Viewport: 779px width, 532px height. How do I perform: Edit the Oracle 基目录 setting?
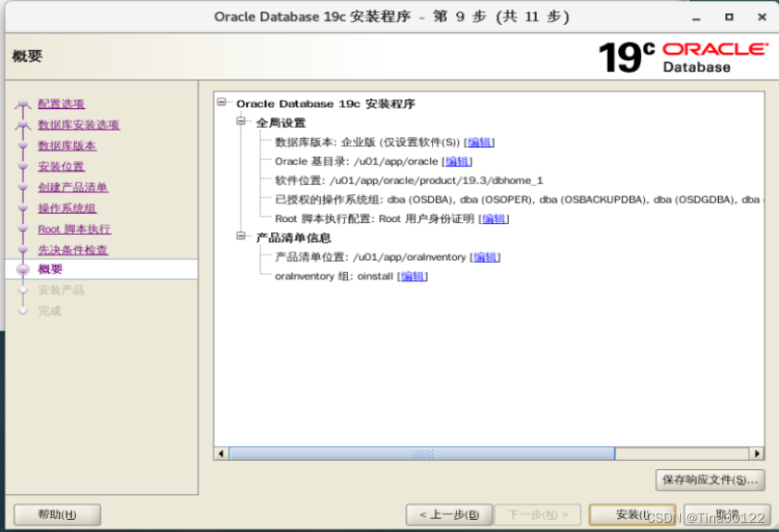[456, 161]
